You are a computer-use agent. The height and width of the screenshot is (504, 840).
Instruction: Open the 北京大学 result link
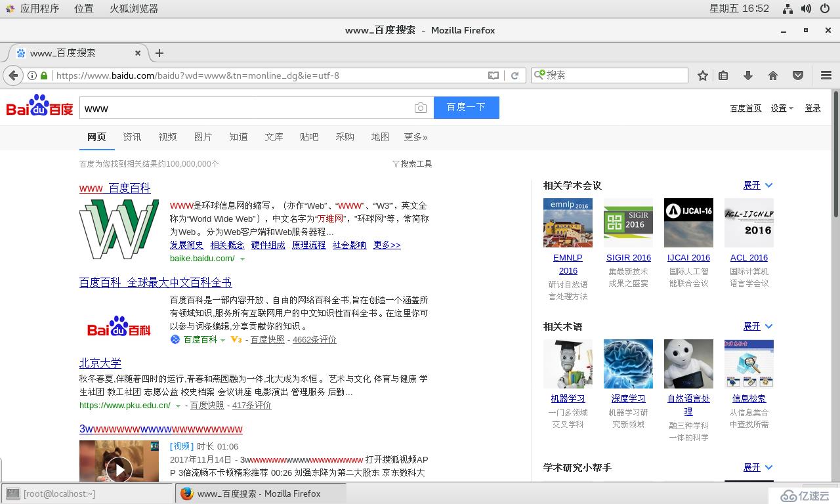tap(100, 364)
